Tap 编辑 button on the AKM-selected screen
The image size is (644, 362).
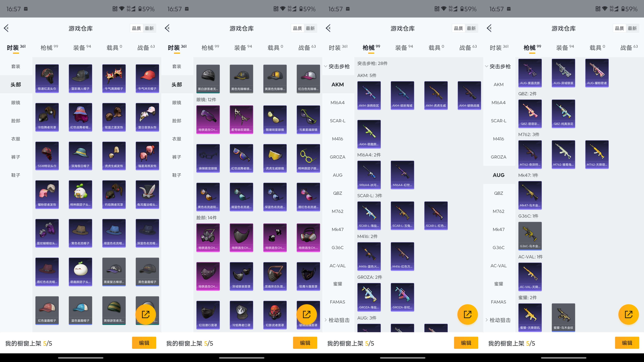point(466,343)
